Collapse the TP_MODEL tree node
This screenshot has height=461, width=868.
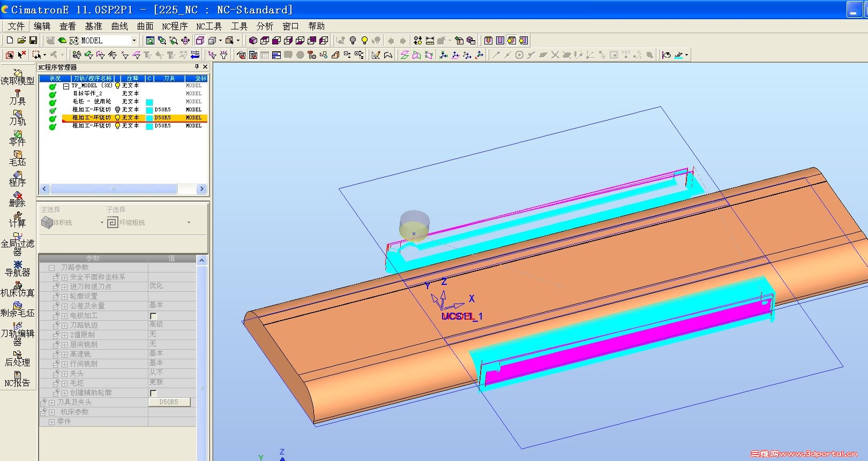pos(66,86)
